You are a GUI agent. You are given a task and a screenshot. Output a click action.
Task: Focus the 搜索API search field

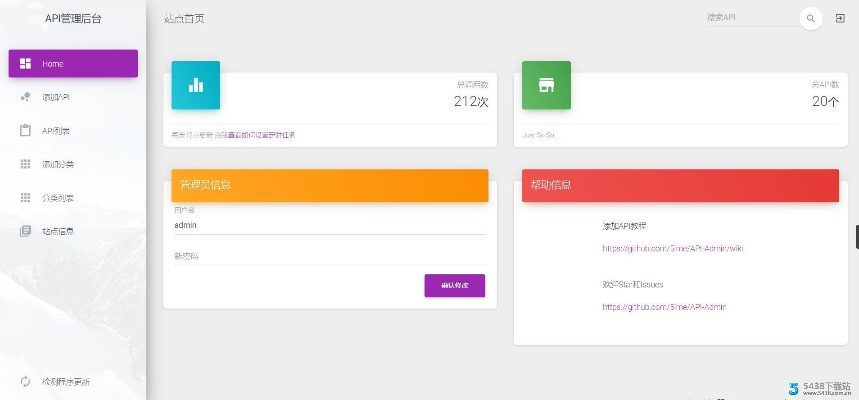point(750,19)
